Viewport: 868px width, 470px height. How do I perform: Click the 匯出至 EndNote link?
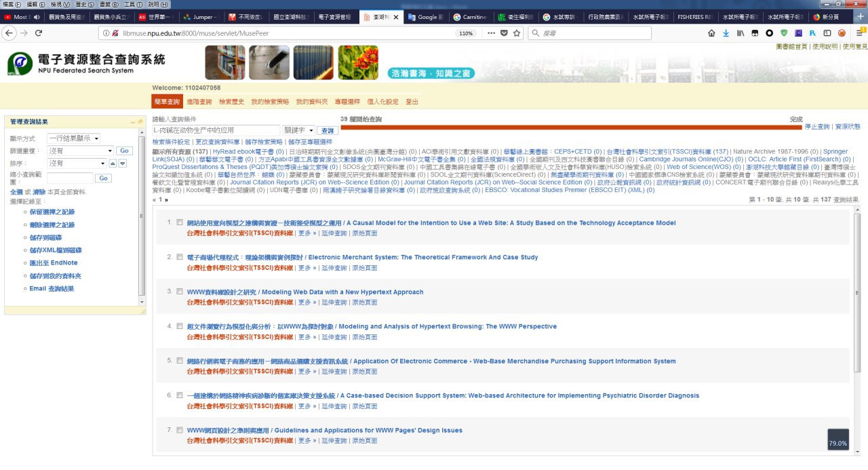pyautogui.click(x=54, y=262)
